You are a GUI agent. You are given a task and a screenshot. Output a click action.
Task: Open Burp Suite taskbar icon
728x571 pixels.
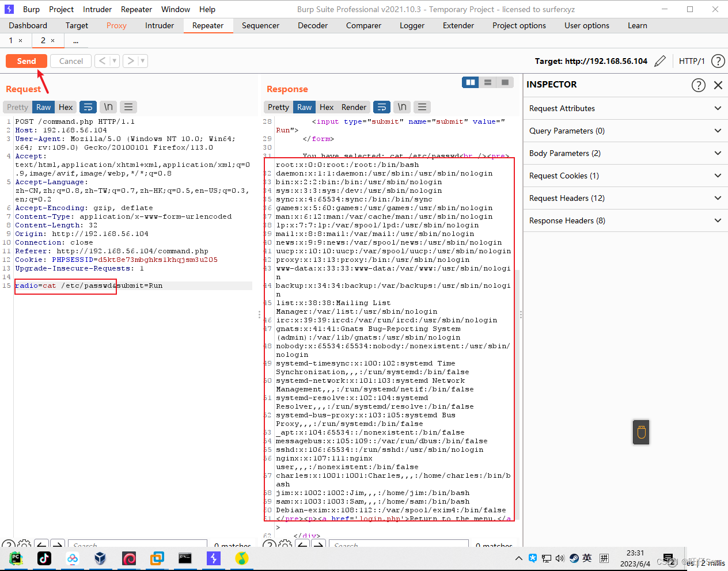coord(213,558)
